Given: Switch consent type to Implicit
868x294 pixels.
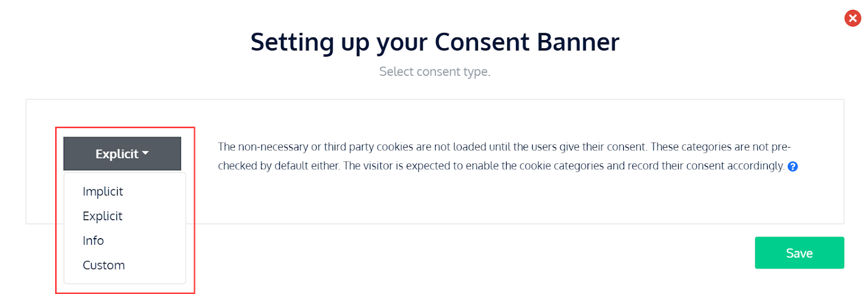Looking at the screenshot, I should click(x=103, y=191).
